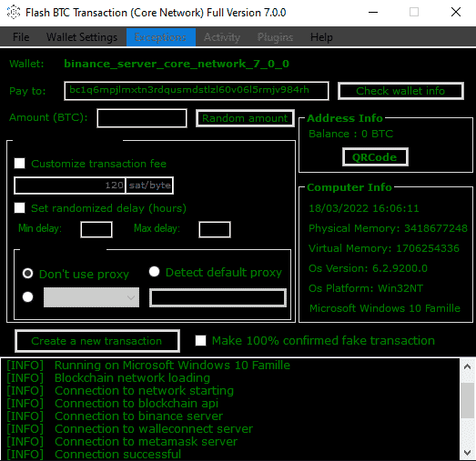Click the Pay to address field
This screenshot has height=461, width=476.
pos(196,90)
